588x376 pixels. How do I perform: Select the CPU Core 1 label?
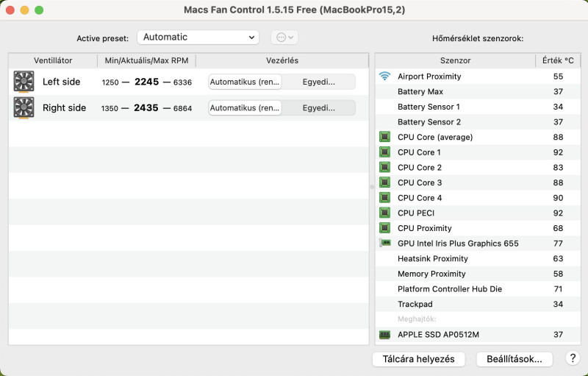(419, 152)
